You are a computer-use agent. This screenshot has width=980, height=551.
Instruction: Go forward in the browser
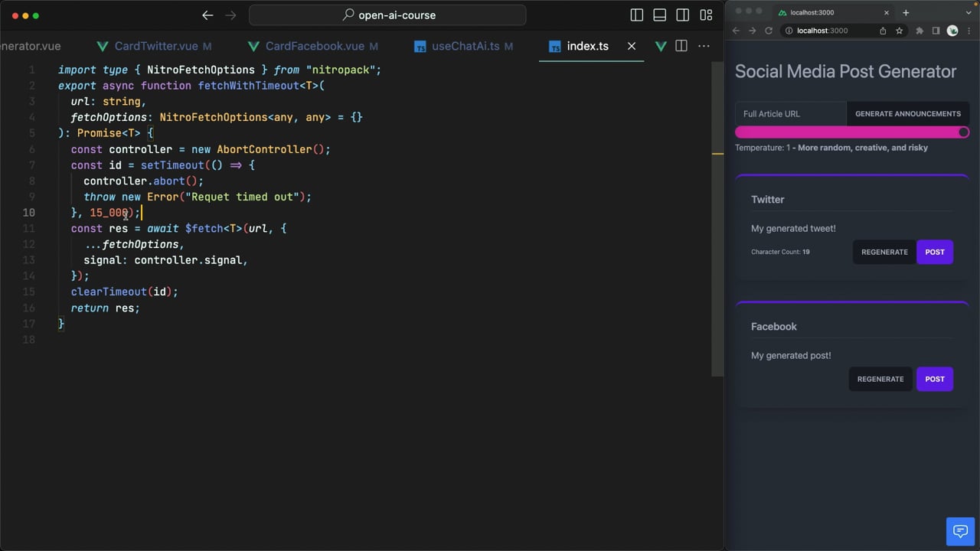pyautogui.click(x=752, y=31)
